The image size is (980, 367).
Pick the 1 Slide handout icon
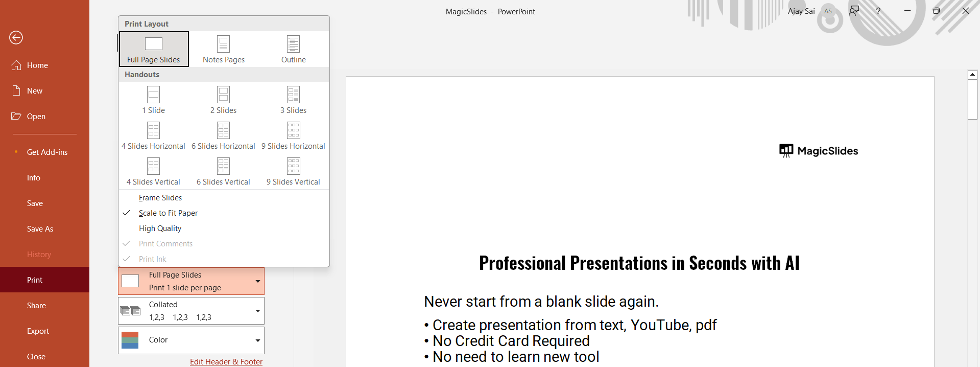point(154,95)
